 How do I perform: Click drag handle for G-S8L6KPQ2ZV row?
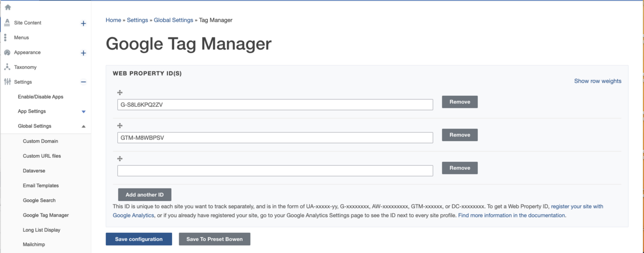tap(120, 93)
